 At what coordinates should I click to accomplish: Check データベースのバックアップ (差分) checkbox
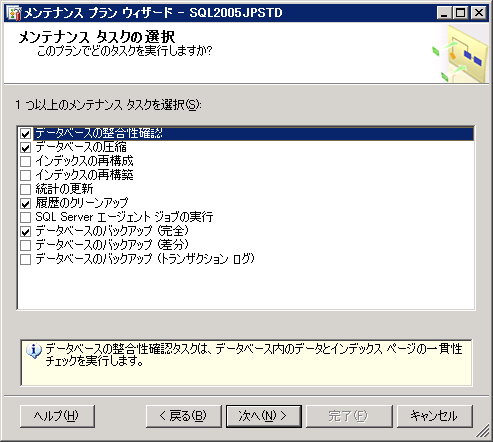tap(26, 245)
